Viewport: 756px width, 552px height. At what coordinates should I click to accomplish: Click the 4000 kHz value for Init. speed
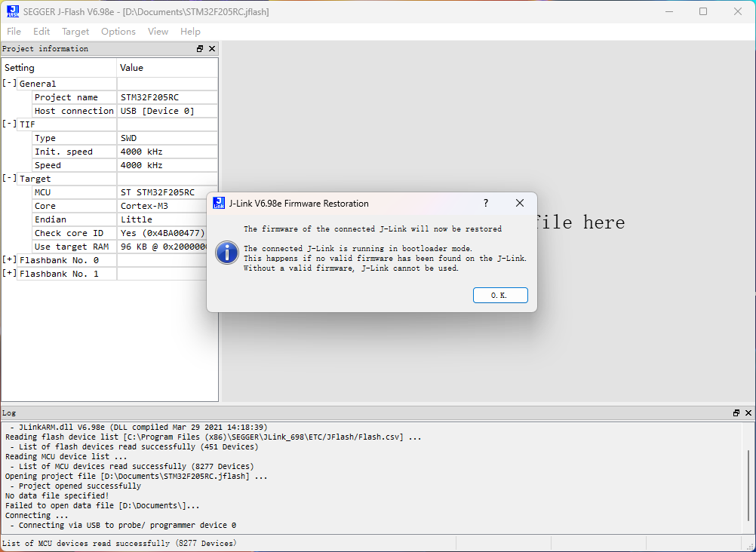point(141,152)
